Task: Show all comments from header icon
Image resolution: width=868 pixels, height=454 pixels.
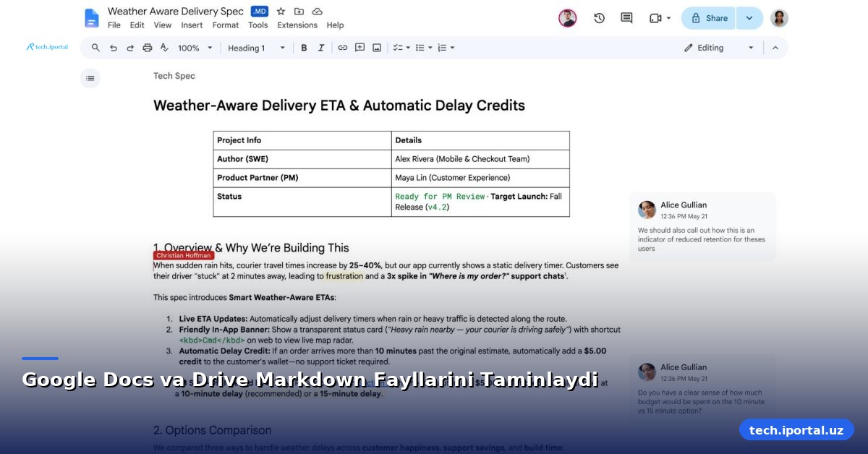Action: (x=626, y=18)
